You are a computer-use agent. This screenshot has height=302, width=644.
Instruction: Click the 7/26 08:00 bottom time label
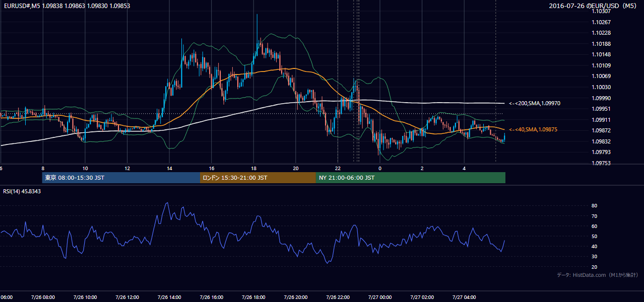tap(43, 297)
